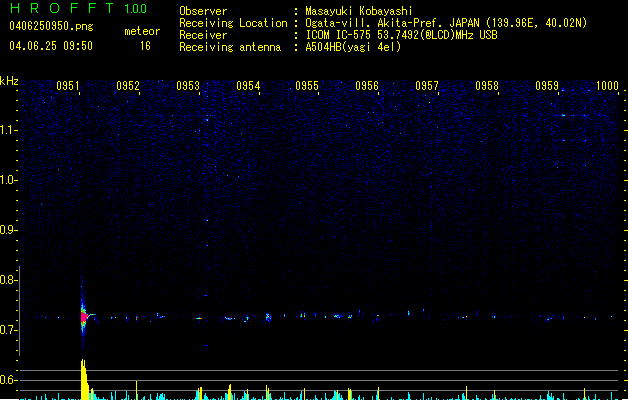
Task: Click the 0959 time marker
Action: click(547, 86)
